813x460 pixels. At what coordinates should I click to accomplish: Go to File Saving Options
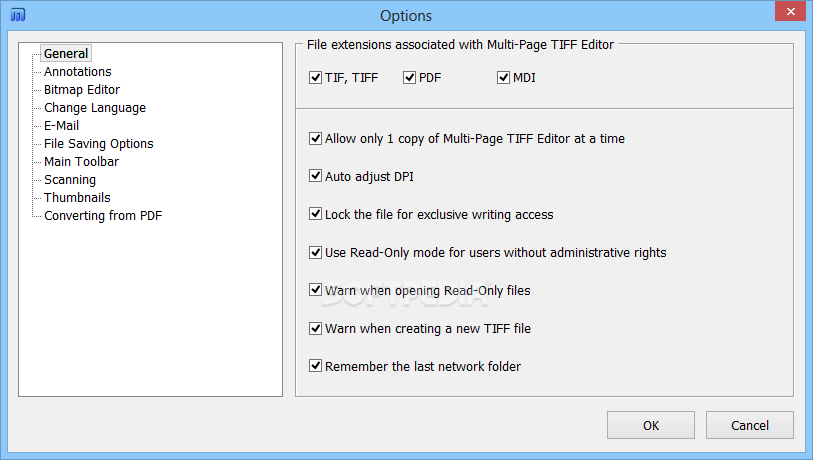(x=99, y=144)
